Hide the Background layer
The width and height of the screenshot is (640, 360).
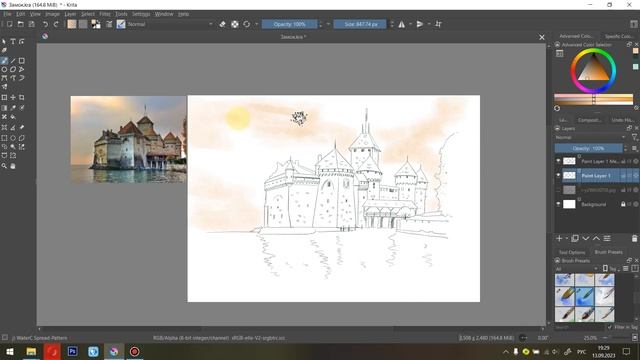pyautogui.click(x=558, y=204)
